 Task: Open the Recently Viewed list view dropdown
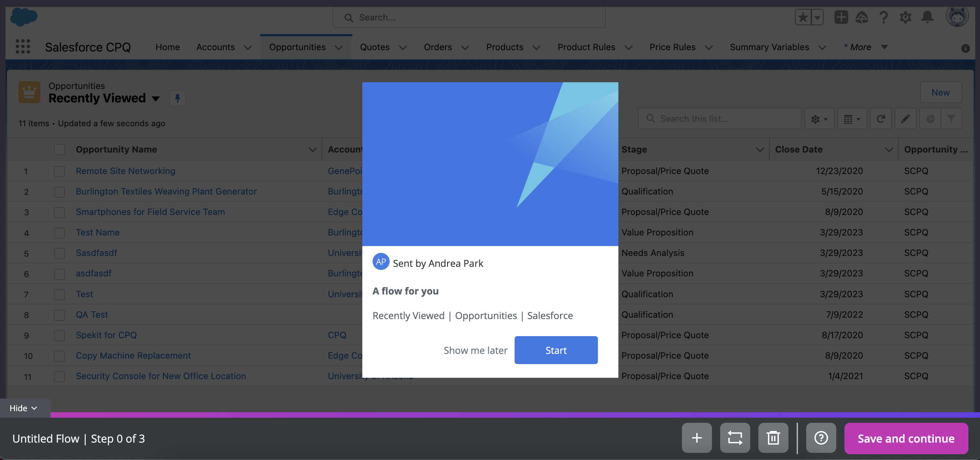156,99
